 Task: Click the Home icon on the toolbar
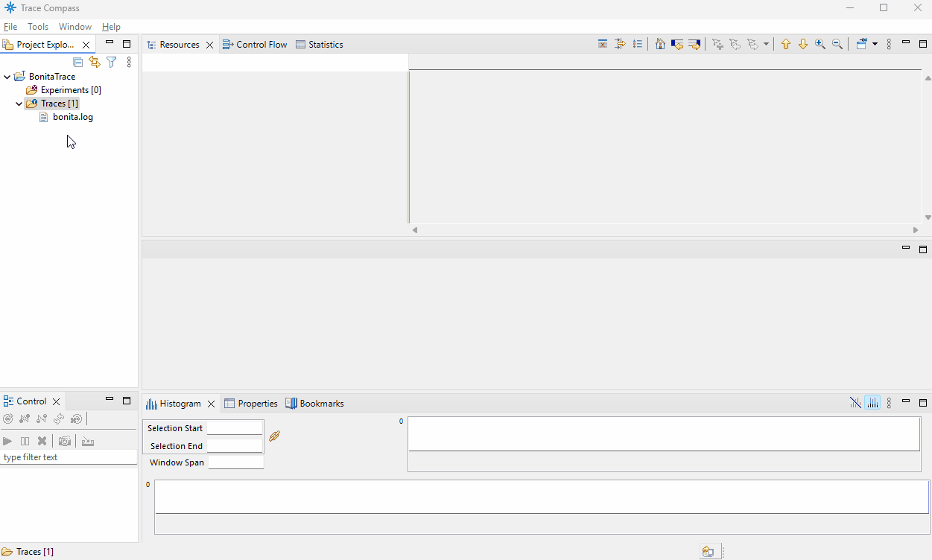coord(660,44)
